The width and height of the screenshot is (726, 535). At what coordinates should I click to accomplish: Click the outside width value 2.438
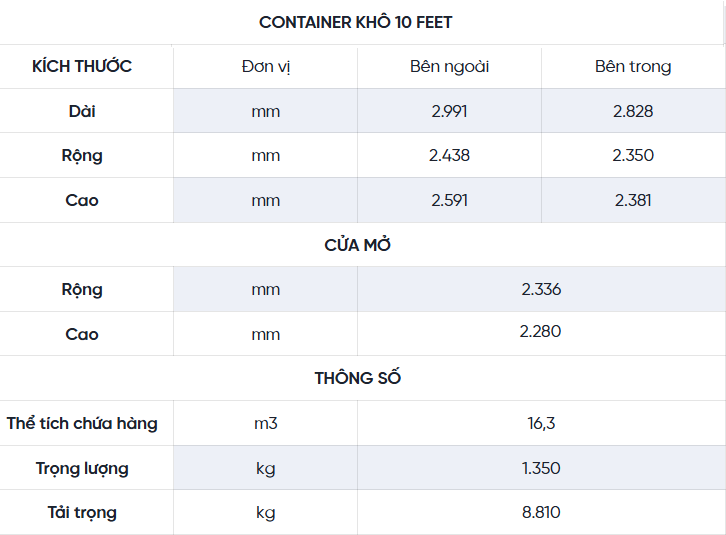(x=449, y=156)
